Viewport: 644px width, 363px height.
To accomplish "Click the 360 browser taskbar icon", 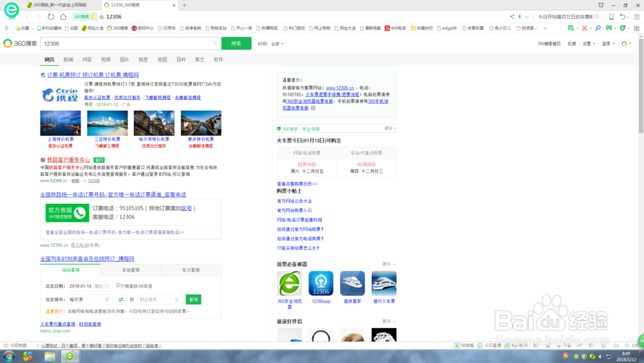I will (70, 356).
